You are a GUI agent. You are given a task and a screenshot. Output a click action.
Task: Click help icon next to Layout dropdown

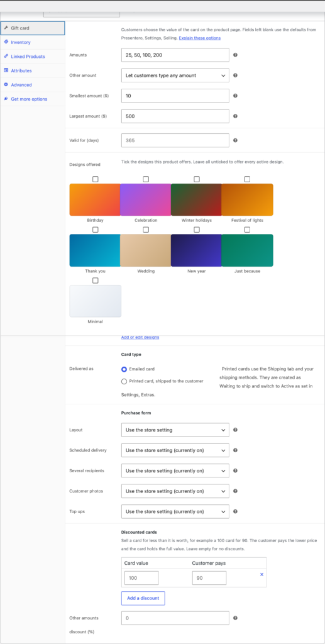(236, 430)
